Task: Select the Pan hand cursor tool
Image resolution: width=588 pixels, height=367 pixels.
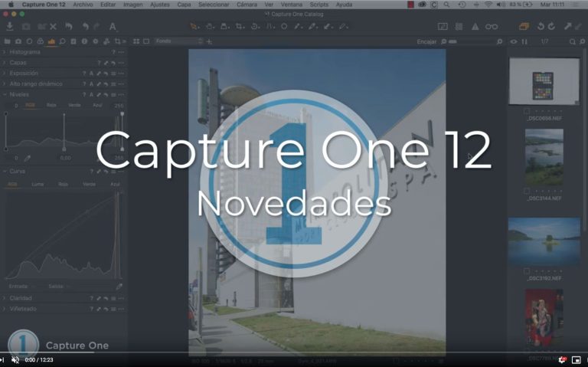Action: 209,26
